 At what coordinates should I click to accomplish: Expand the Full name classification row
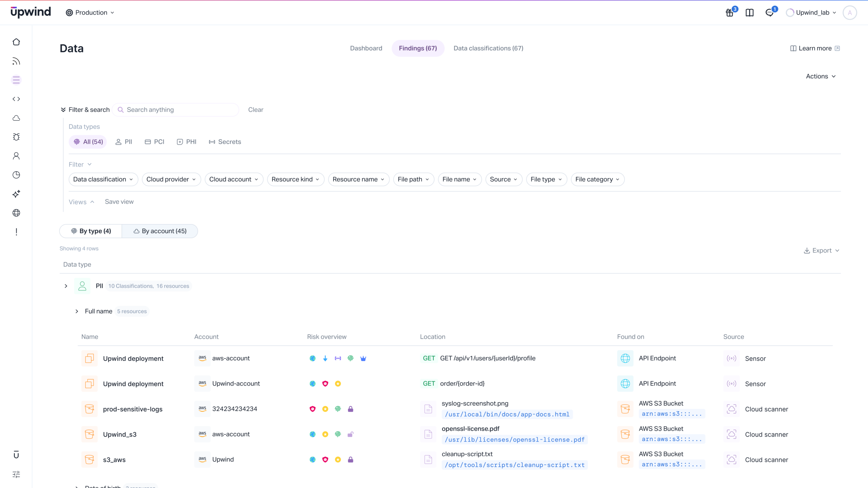(x=77, y=311)
